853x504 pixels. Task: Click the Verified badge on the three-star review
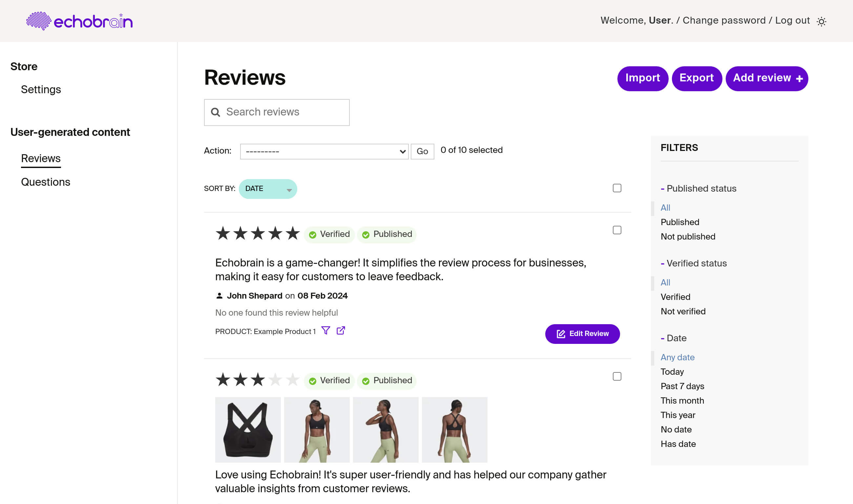[x=329, y=381]
